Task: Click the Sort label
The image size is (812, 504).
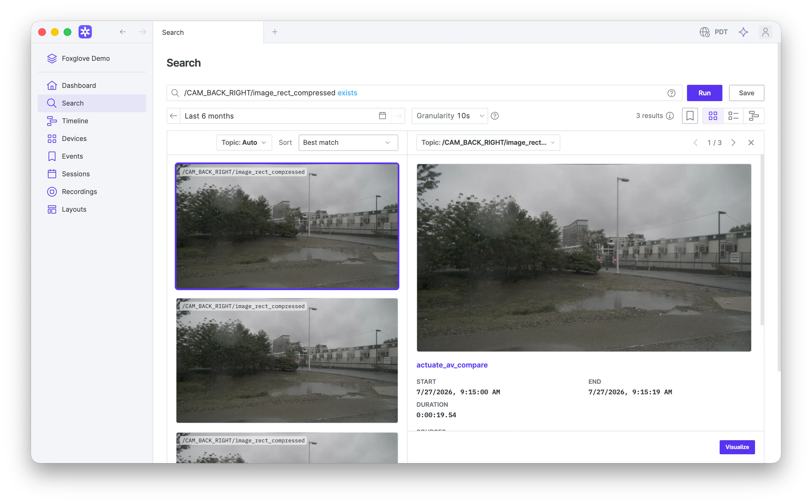Action: 285,143
